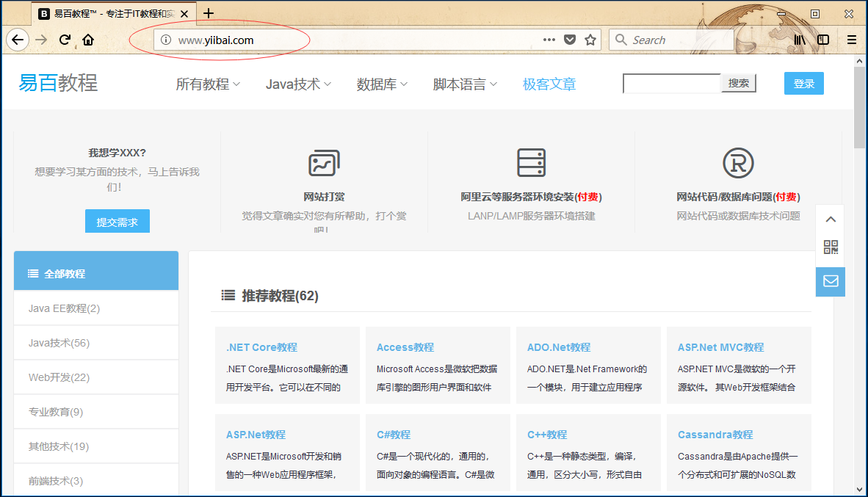Bookmark this page with the star icon

click(590, 40)
